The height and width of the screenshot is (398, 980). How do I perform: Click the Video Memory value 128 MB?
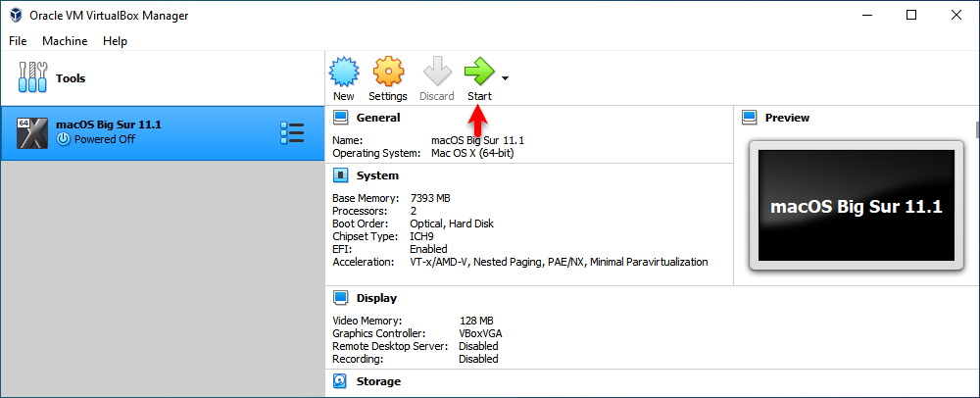(x=476, y=321)
